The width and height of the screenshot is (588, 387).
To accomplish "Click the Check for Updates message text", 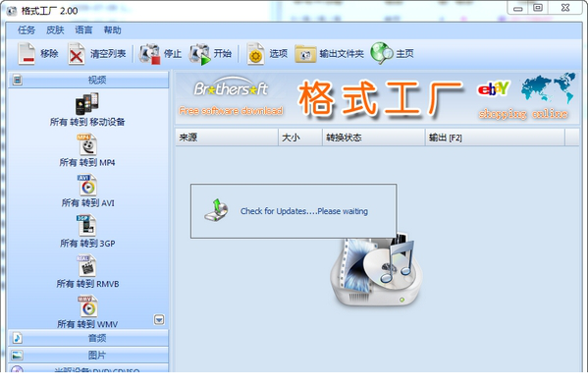I will pyautogui.click(x=304, y=211).
